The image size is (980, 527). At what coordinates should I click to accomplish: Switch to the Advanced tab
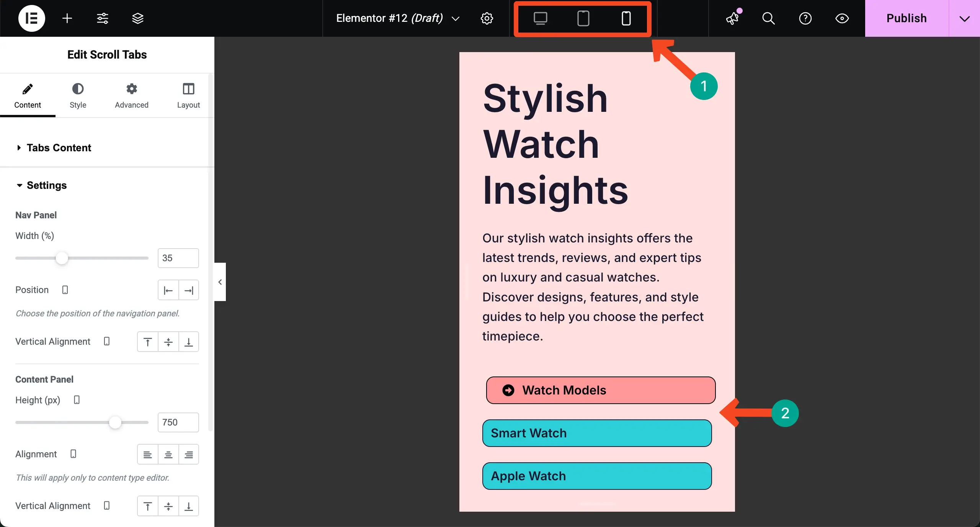(132, 96)
